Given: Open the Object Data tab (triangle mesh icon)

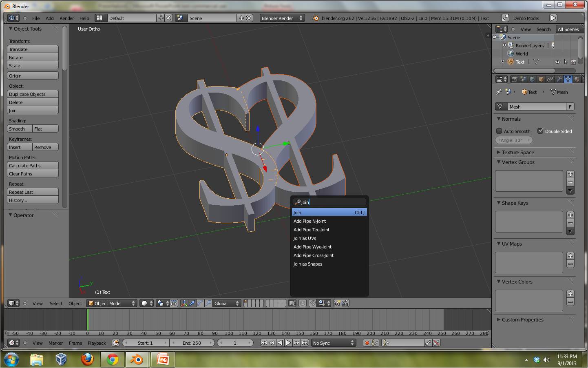Looking at the screenshot, I should click(x=568, y=79).
